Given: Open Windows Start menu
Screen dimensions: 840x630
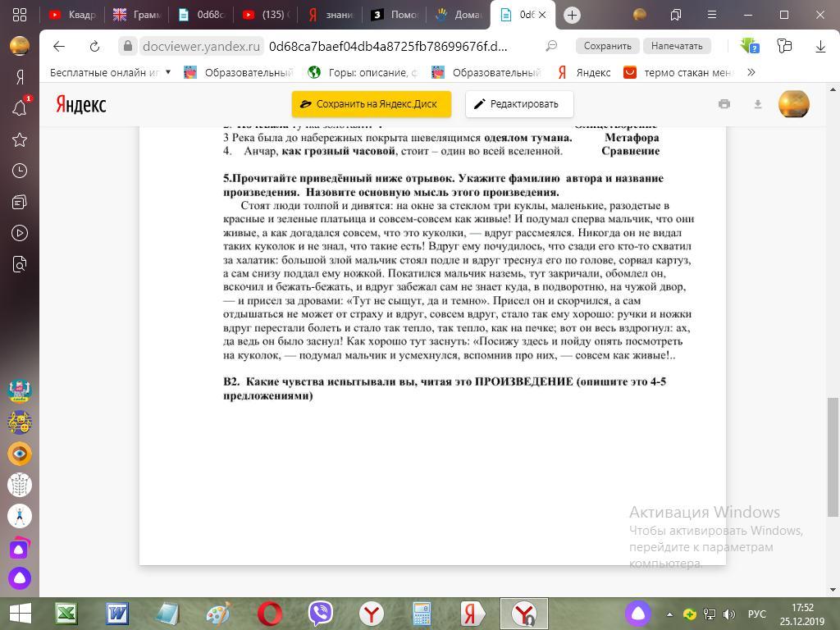Looking at the screenshot, I should pyautogui.click(x=20, y=614).
